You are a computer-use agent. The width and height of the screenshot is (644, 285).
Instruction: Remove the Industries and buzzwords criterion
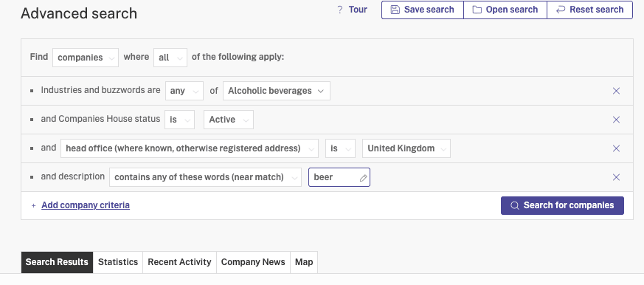coord(616,91)
